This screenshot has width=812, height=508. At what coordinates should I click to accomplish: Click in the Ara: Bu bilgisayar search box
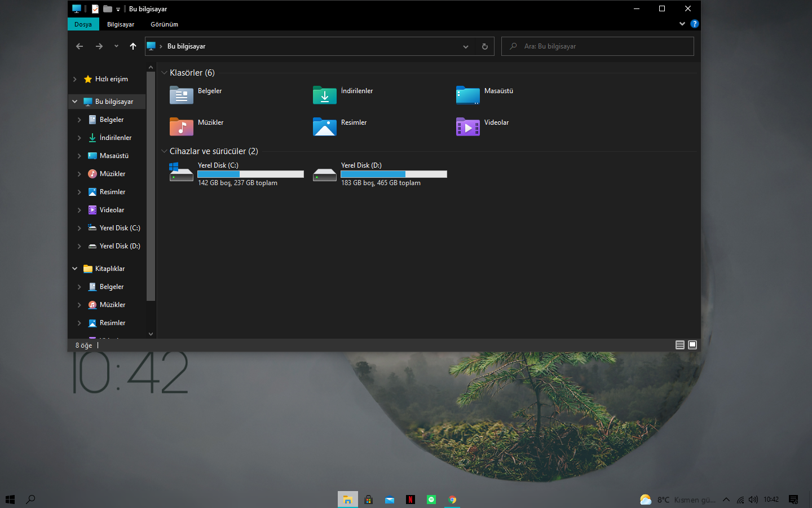tap(598, 46)
